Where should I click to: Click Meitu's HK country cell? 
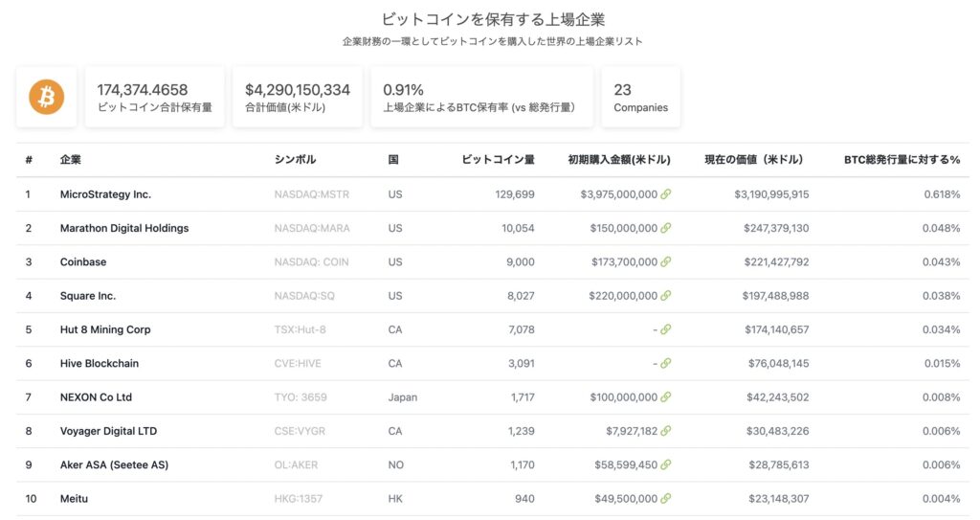click(395, 499)
